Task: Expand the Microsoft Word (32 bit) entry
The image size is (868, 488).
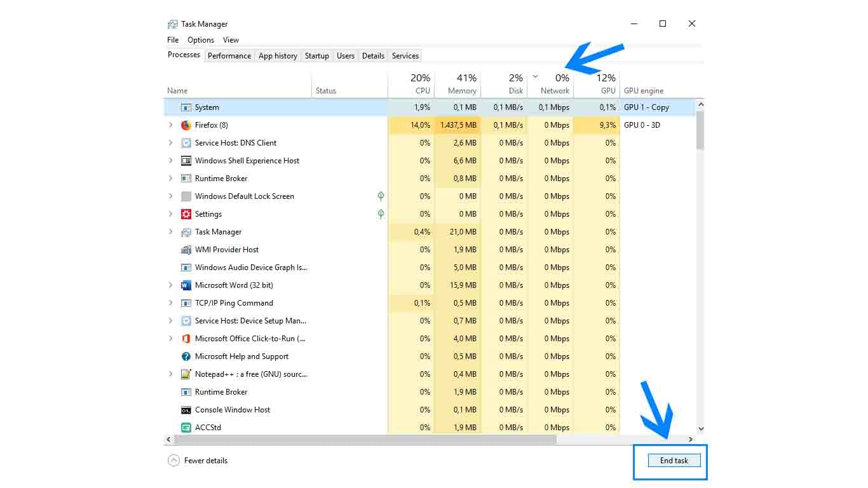Action: point(170,285)
